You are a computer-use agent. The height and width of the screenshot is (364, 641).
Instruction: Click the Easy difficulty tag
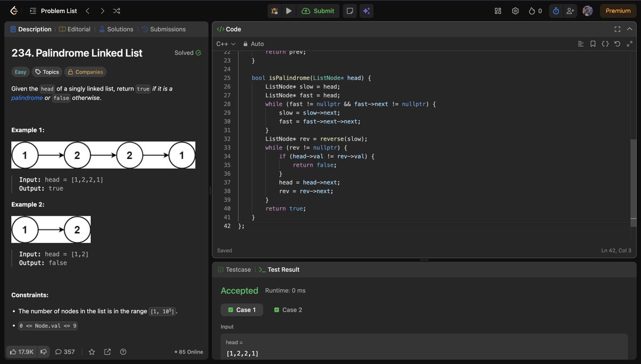pos(20,72)
